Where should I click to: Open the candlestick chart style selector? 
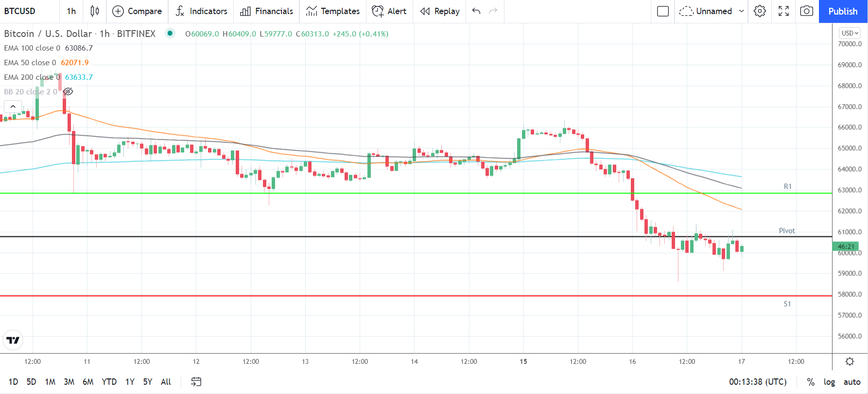[95, 11]
